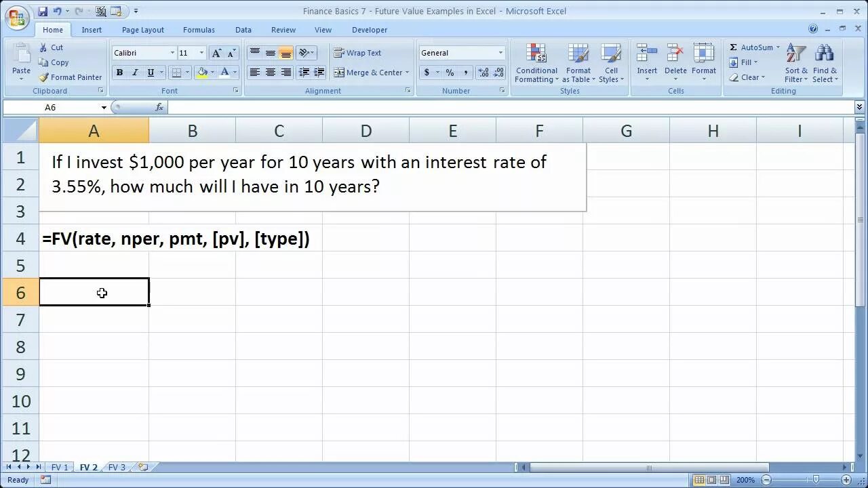
Task: Open font size 11 dropdown
Action: tap(201, 53)
